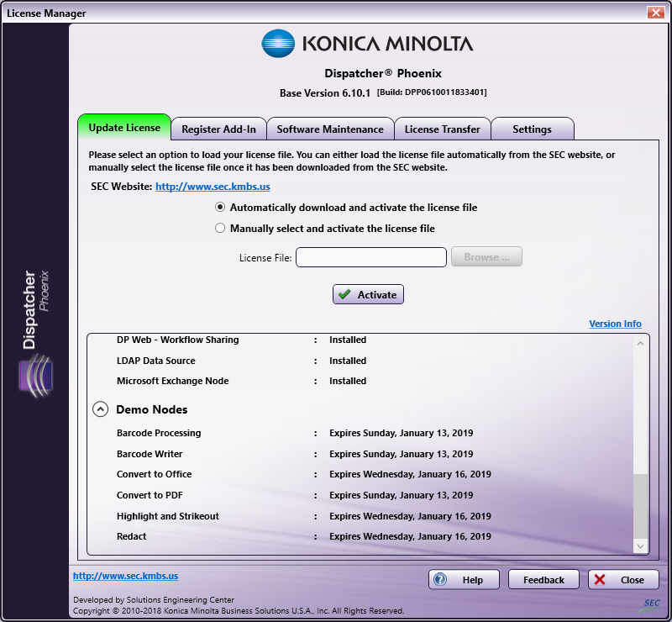Select the Highlight and Strikeout row
The image size is (672, 622).
click(304, 516)
